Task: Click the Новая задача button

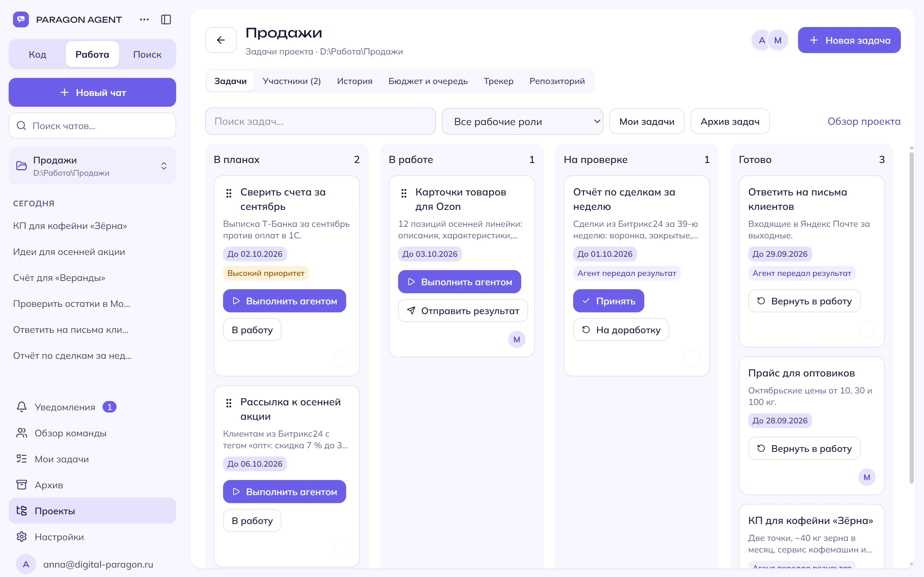Action: pyautogui.click(x=849, y=40)
